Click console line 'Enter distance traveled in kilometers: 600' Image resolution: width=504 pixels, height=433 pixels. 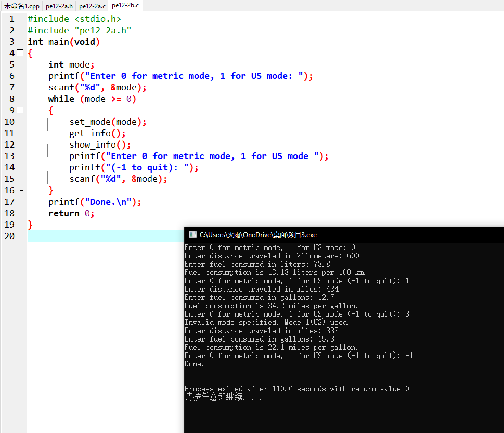pos(272,256)
